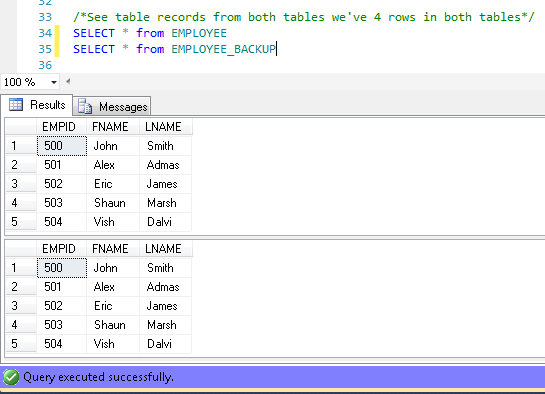Click Marsh cell in second result grid

[165, 325]
